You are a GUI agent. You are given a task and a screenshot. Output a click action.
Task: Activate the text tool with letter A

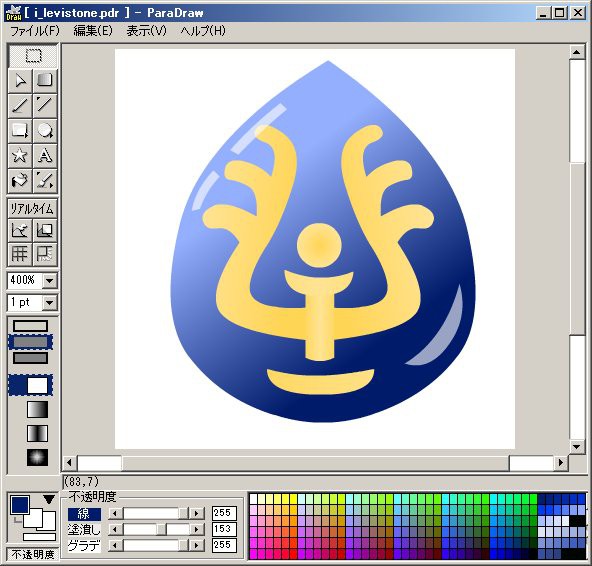(45, 155)
